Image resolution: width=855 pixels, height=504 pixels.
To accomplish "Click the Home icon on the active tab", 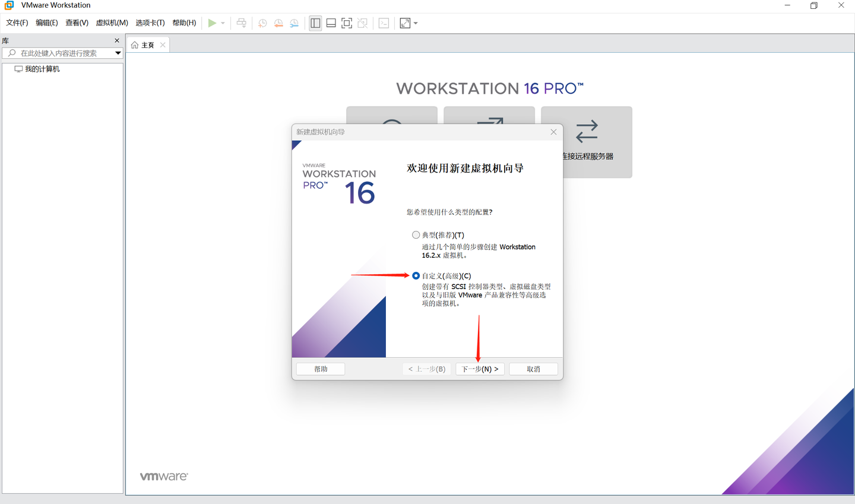I will (x=135, y=44).
